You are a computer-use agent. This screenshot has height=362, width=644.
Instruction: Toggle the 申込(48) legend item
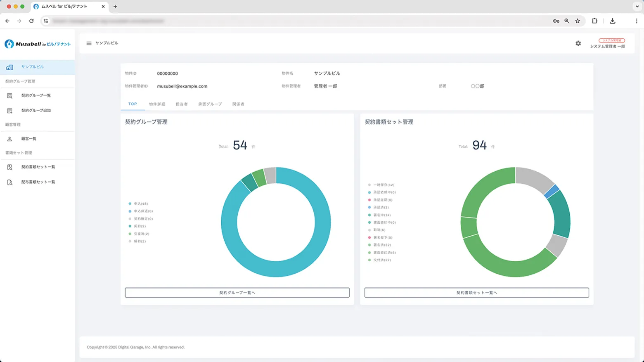click(140, 203)
